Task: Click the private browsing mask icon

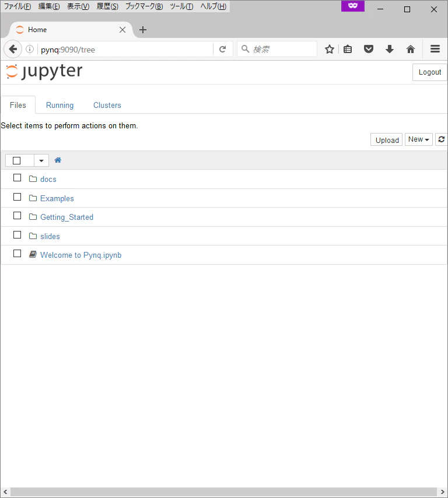Action: tap(353, 6)
